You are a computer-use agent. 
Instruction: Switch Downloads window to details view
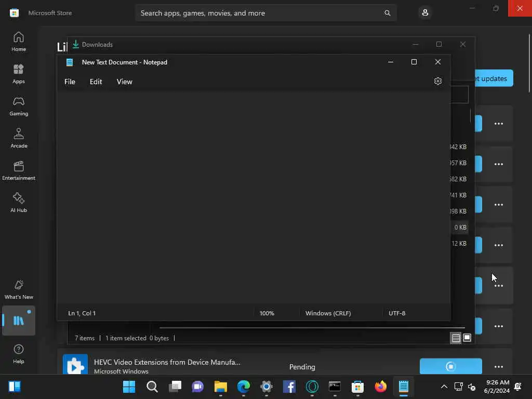coord(456,338)
